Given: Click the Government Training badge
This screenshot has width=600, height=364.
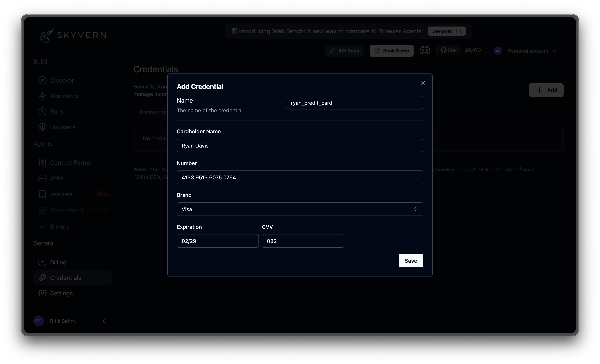Looking at the screenshot, I should (99, 210).
